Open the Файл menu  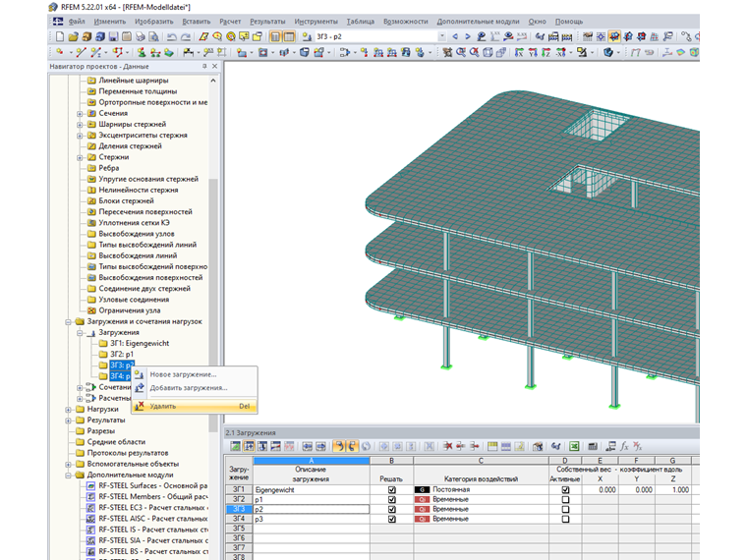pos(77,22)
